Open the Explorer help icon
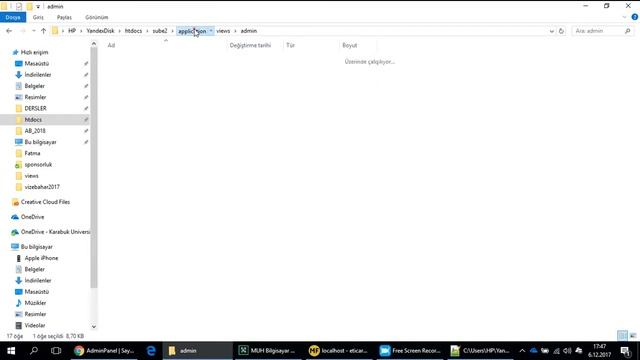The width and height of the screenshot is (640, 360). (635, 17)
